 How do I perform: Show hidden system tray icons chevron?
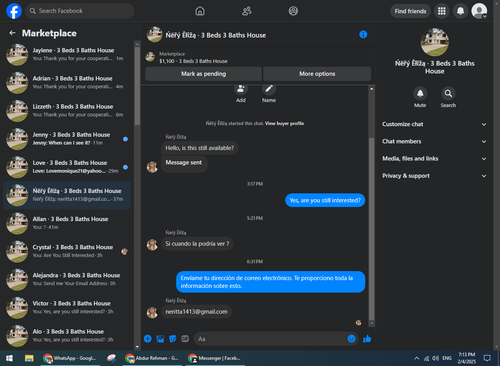[416, 358]
